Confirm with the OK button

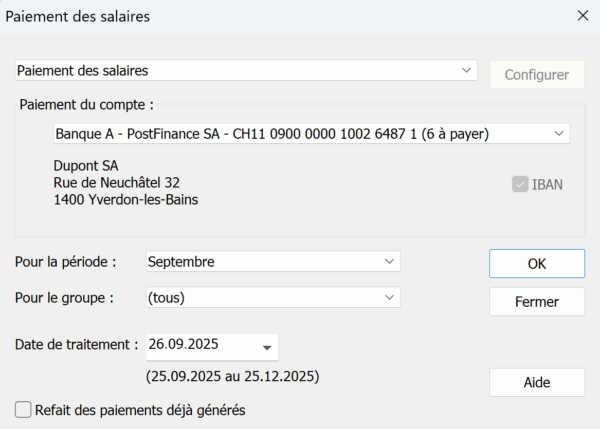coord(537,264)
